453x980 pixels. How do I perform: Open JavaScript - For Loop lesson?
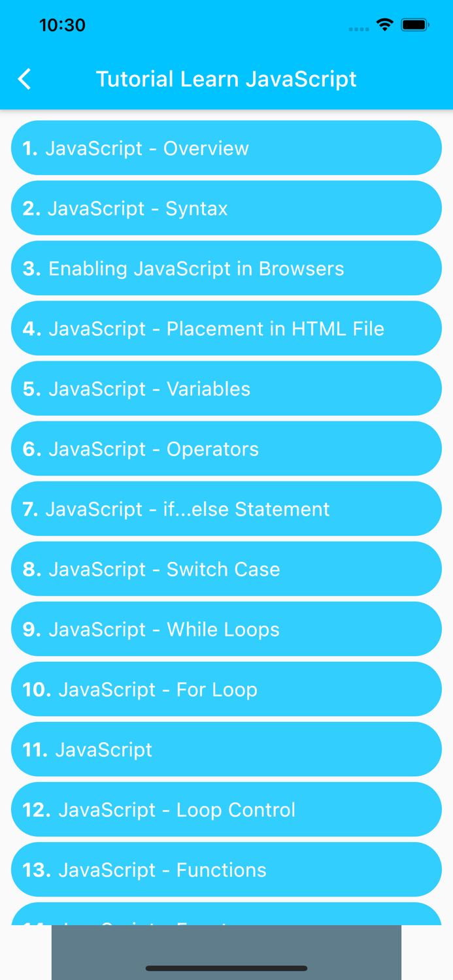point(226,689)
